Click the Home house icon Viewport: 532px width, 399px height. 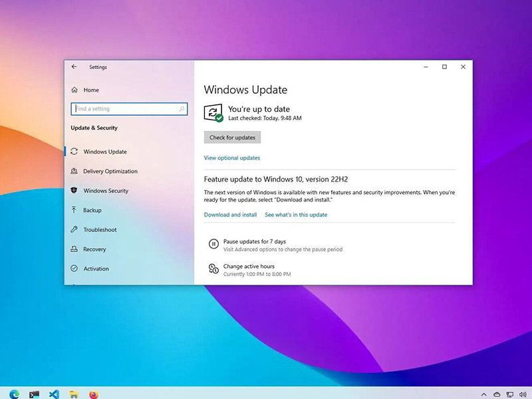point(74,90)
